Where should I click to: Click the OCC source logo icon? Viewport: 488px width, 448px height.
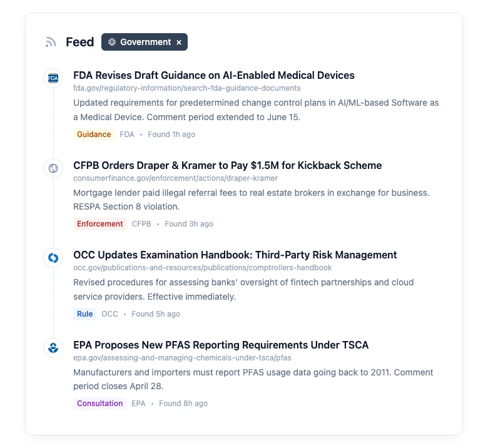pyautogui.click(x=53, y=257)
